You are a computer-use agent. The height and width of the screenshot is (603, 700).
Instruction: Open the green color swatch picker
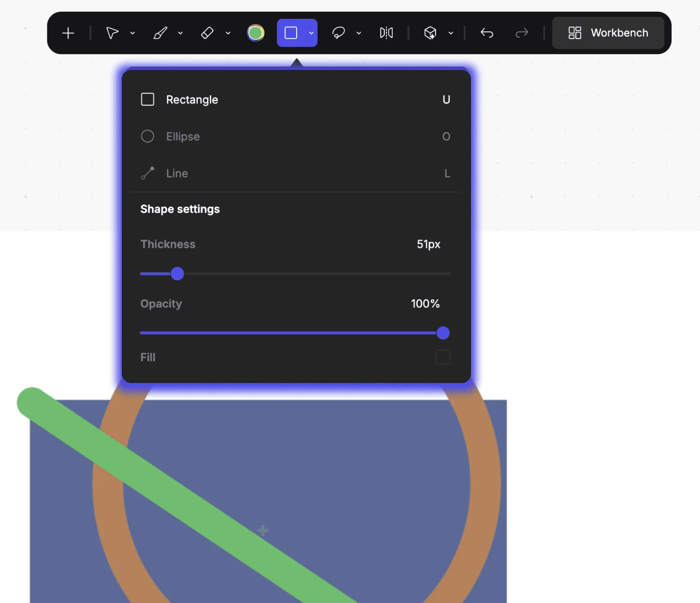[x=256, y=33]
